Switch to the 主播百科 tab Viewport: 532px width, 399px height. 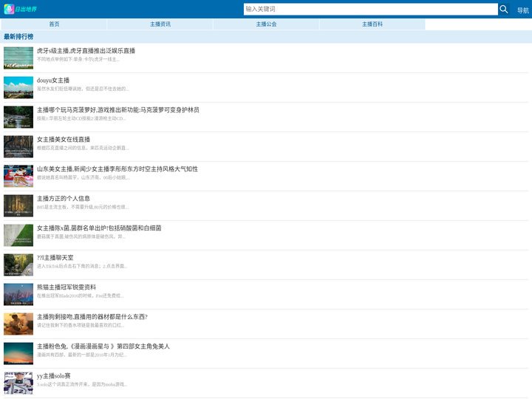point(372,24)
